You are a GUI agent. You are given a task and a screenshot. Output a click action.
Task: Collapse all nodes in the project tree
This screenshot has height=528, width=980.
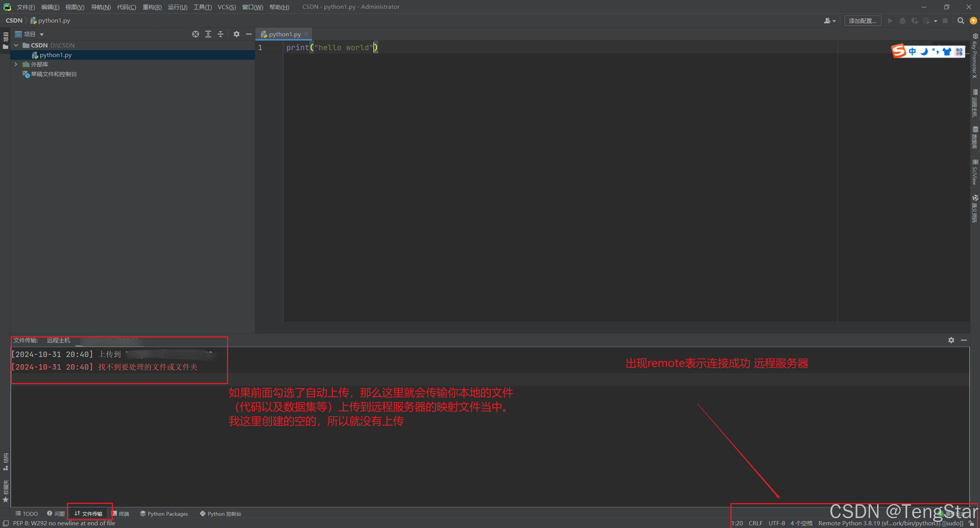[220, 34]
